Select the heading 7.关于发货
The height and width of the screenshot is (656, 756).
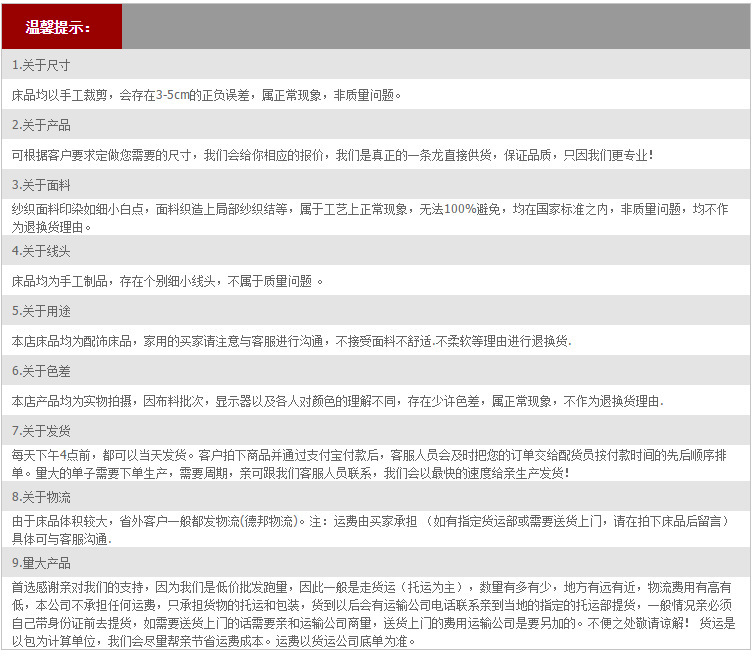41,431
